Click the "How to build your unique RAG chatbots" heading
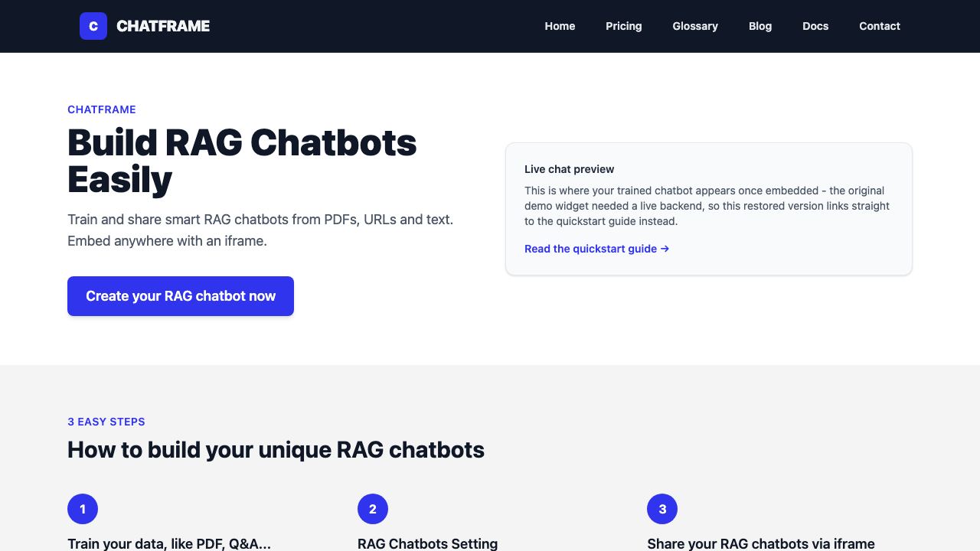The height and width of the screenshot is (551, 980). [x=276, y=449]
